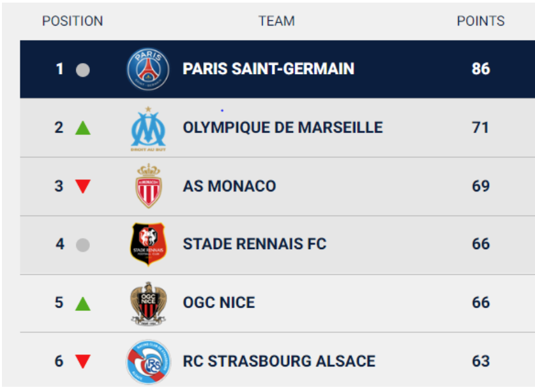Screen dimensions: 535x392
Task: Click the Olympique de Marseille logo
Action: [148, 128]
